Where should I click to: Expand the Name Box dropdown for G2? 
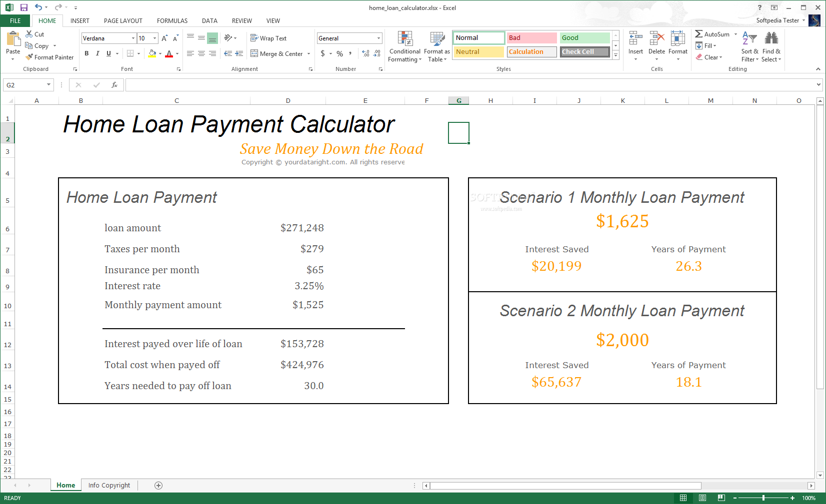48,85
